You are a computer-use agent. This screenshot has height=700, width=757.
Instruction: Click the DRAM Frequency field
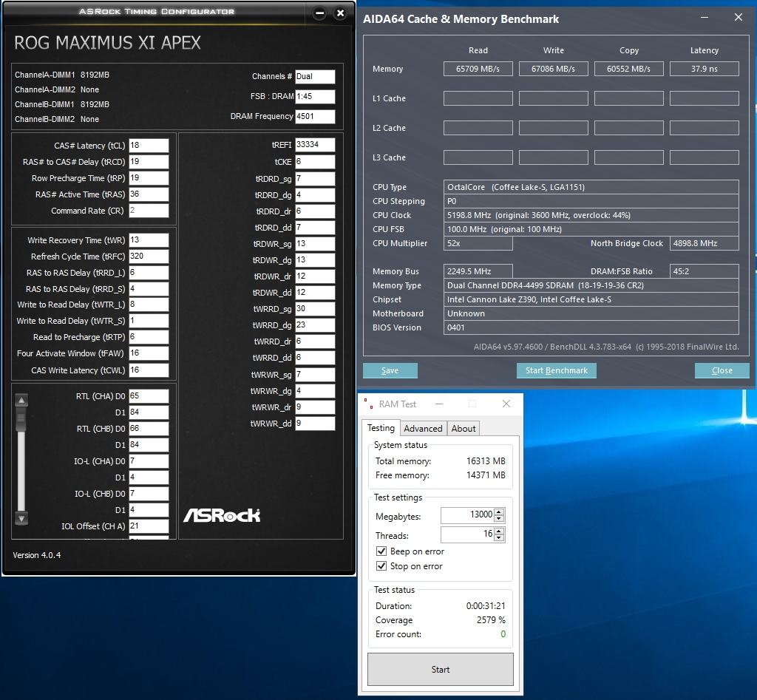click(x=315, y=116)
